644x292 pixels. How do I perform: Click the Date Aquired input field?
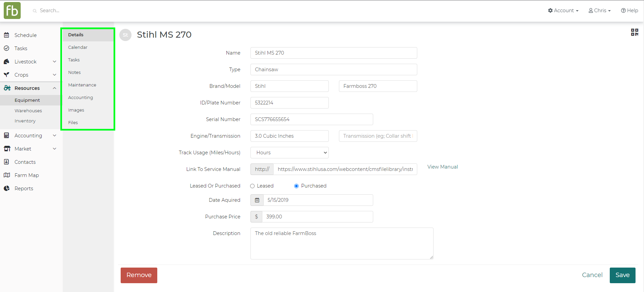click(318, 200)
